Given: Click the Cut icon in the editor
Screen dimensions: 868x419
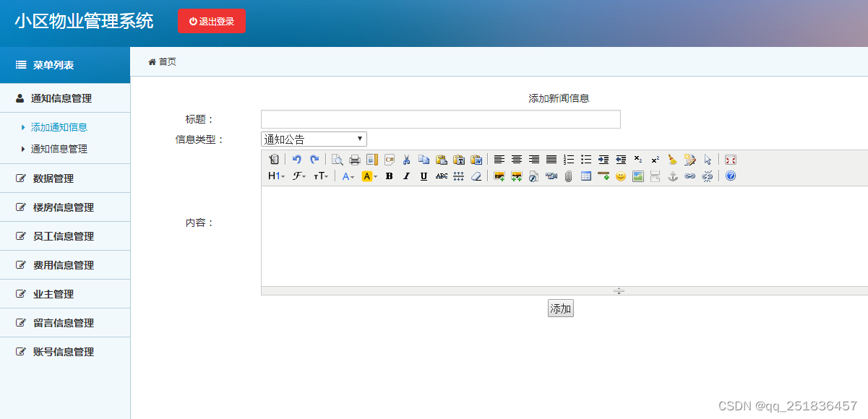Looking at the screenshot, I should [x=406, y=159].
